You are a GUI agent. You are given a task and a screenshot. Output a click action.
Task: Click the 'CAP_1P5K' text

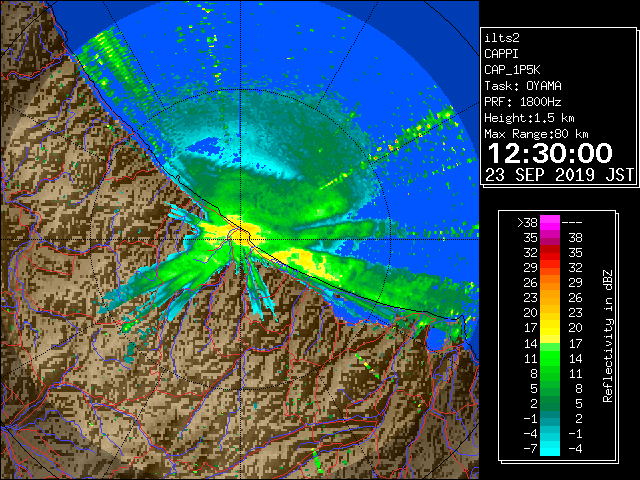coord(512,70)
